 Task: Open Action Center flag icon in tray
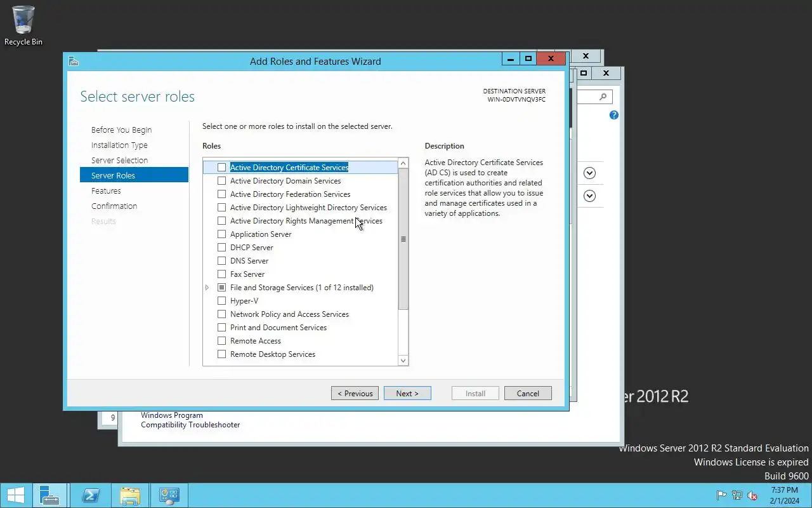click(x=721, y=495)
